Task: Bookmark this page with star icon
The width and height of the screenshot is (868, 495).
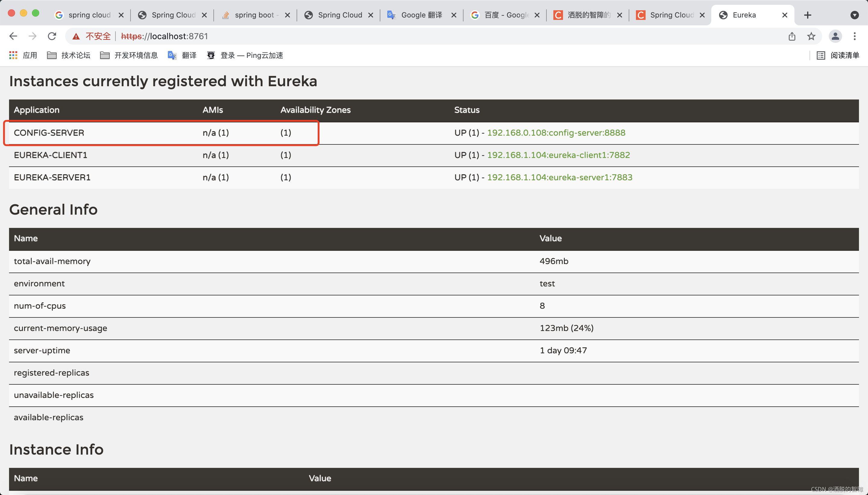Action: [811, 36]
